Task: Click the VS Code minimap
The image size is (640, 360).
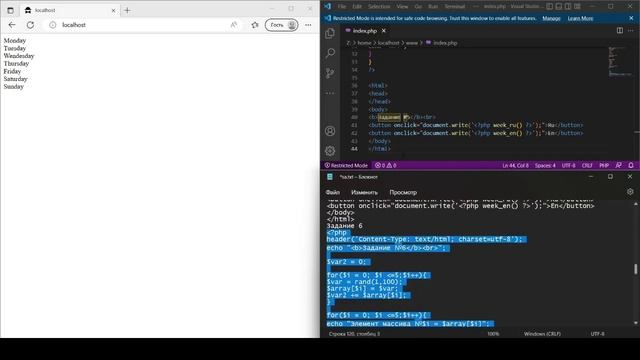Action: (619, 62)
